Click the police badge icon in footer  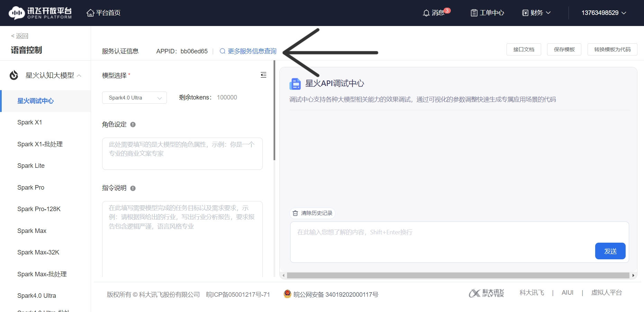pyautogui.click(x=287, y=294)
